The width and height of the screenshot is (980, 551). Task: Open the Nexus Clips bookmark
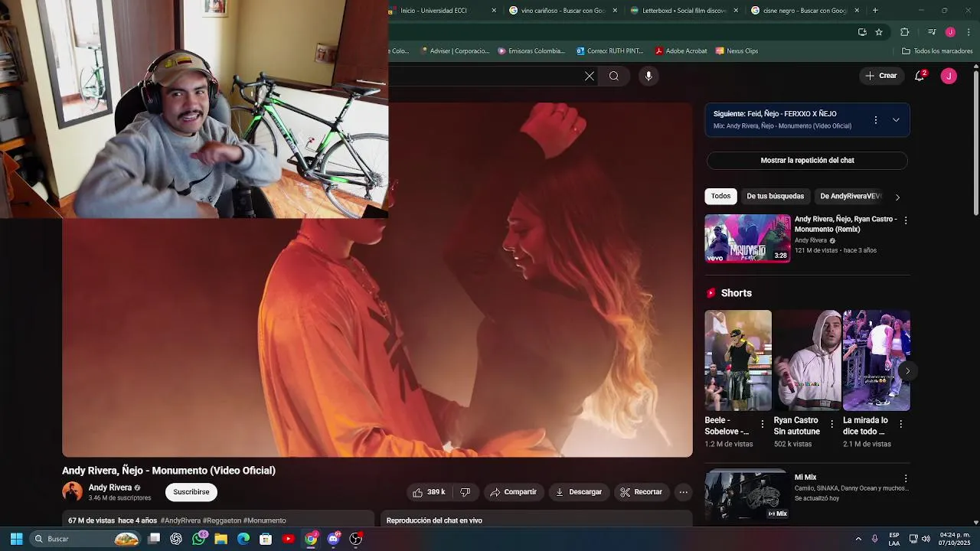point(737,51)
